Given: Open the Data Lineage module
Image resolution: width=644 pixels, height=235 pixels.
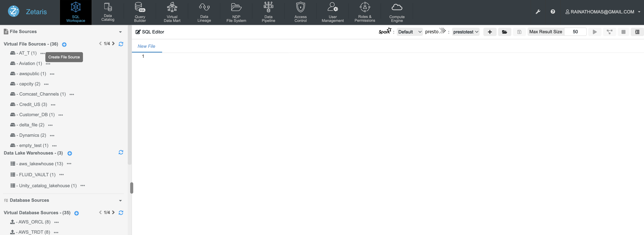Looking at the screenshot, I should pos(204,12).
